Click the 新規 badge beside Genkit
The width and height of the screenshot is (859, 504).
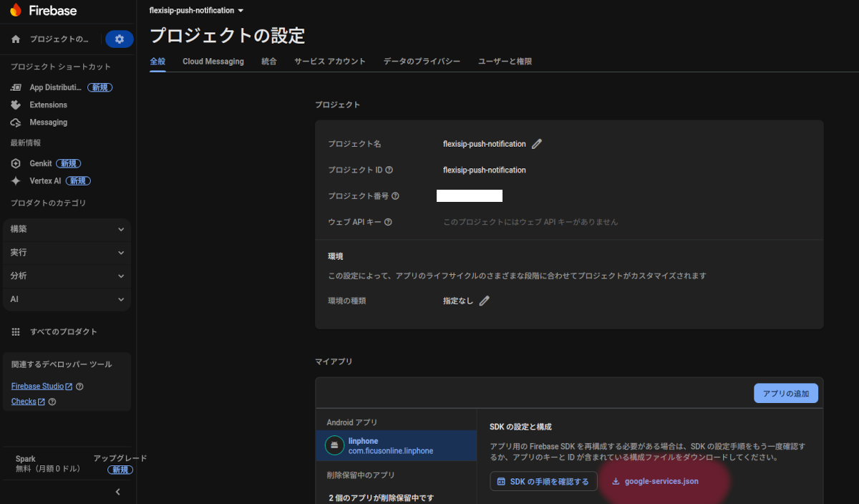(x=69, y=163)
